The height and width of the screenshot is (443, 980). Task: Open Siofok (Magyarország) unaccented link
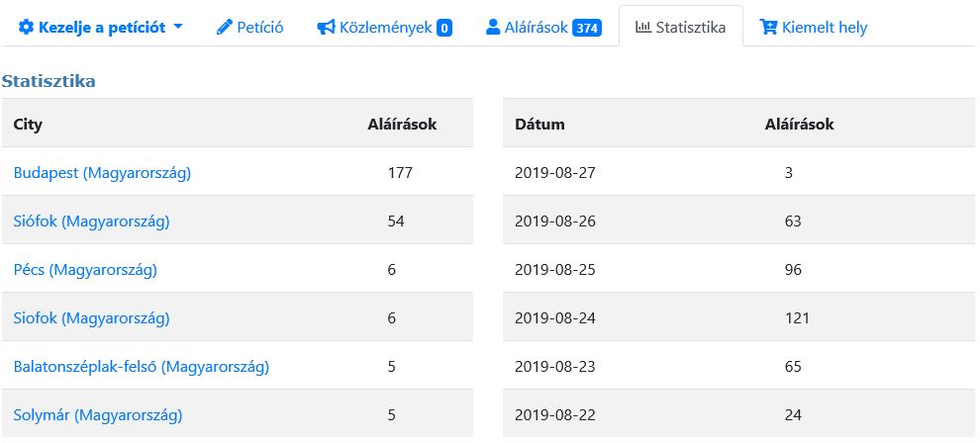coord(92,318)
